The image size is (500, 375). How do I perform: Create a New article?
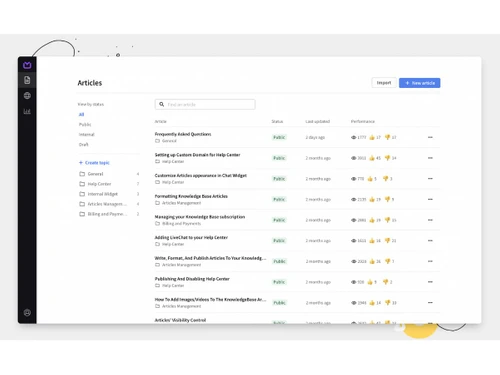[x=420, y=83]
